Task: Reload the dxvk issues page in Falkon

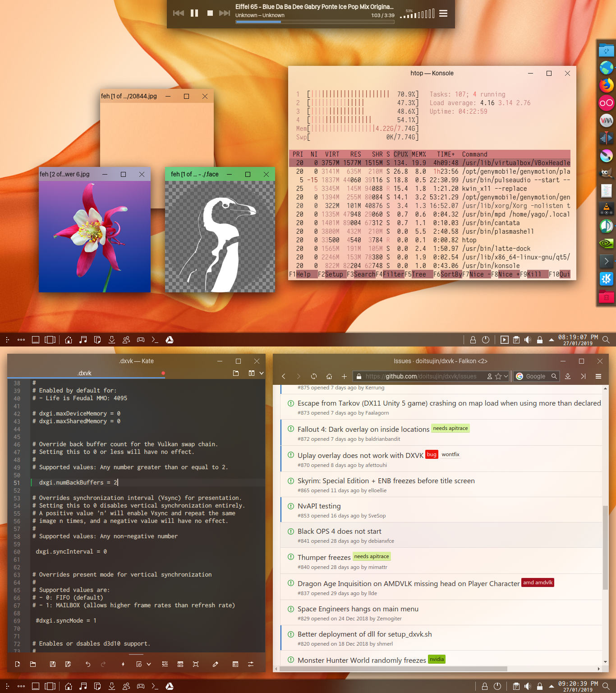Action: pyautogui.click(x=314, y=376)
